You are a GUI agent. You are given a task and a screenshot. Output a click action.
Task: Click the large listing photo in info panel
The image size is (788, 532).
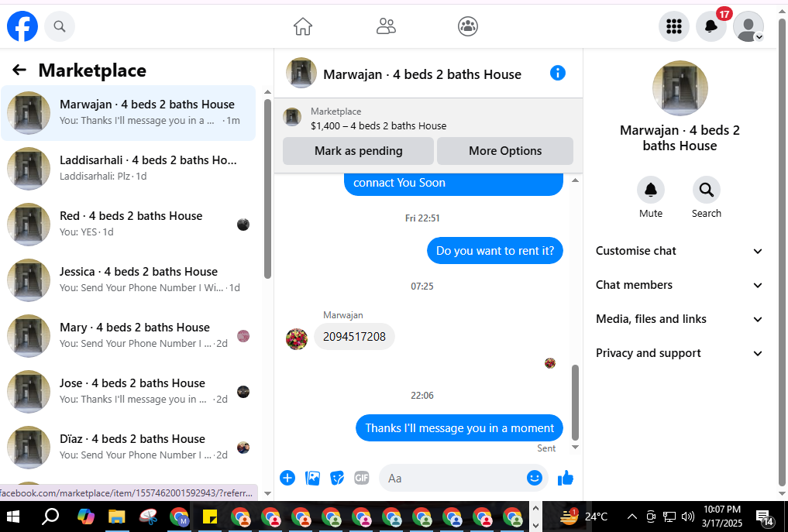pos(680,88)
